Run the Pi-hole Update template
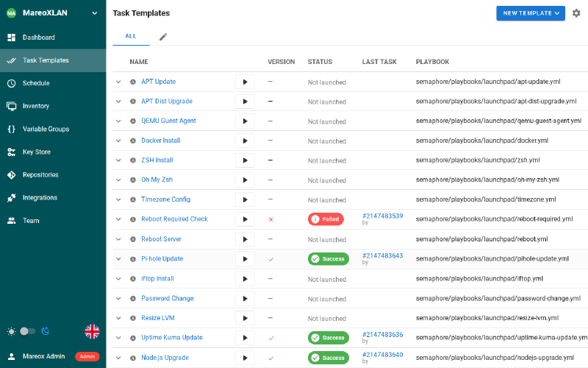The image size is (588, 368). tap(245, 259)
